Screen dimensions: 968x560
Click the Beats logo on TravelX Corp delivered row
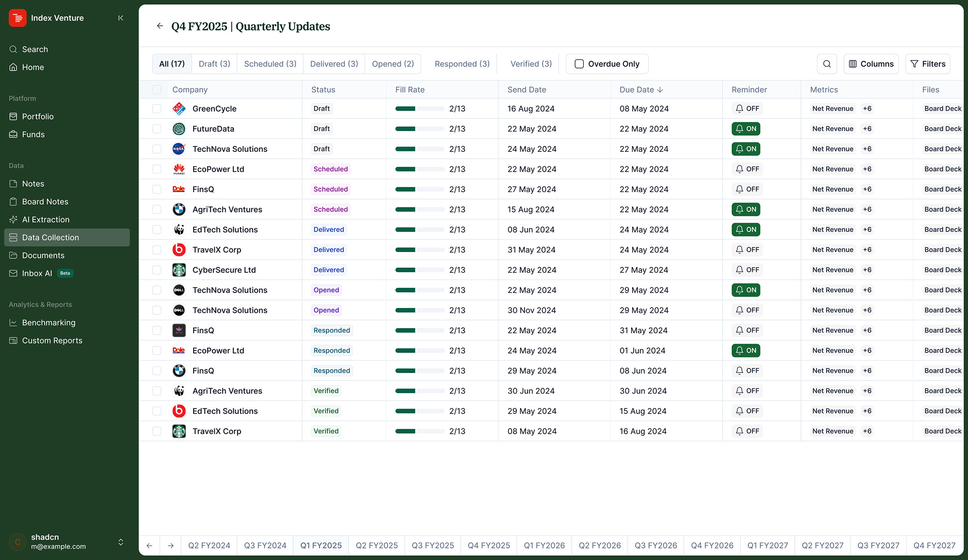click(179, 250)
